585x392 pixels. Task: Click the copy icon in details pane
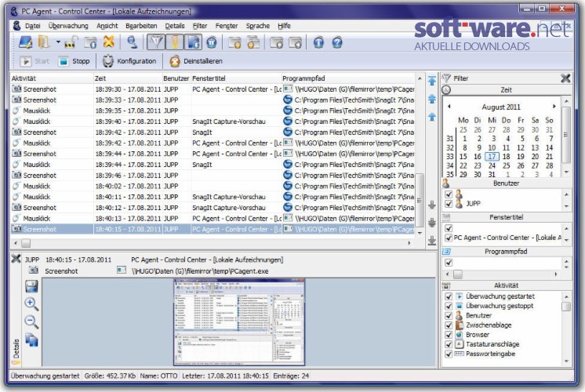tap(31, 340)
